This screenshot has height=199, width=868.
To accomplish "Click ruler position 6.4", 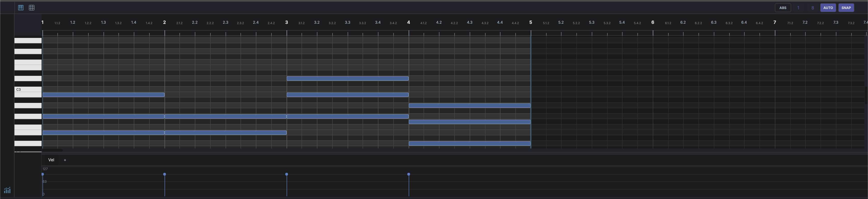I will pos(744,23).
